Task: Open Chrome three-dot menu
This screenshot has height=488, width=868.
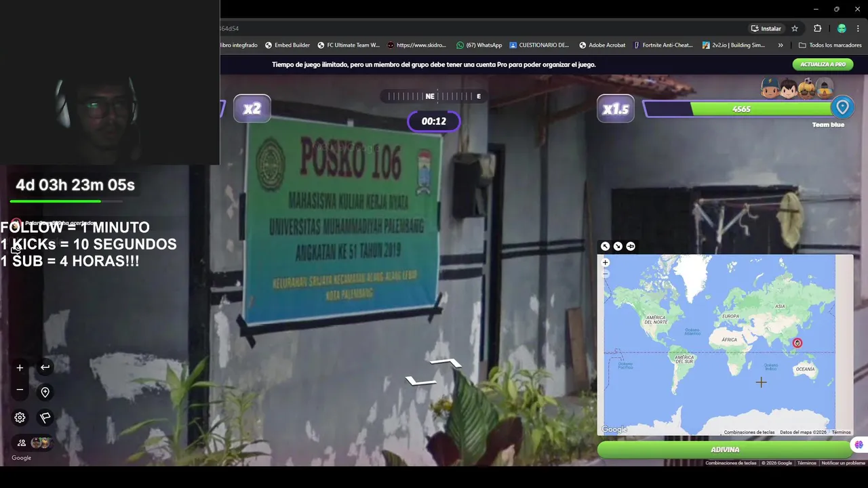Action: 858,28
